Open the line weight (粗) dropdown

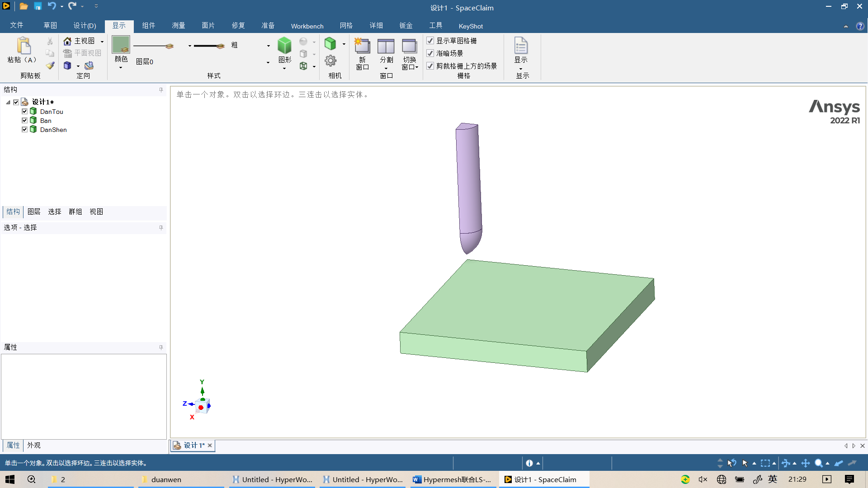pyautogui.click(x=269, y=46)
